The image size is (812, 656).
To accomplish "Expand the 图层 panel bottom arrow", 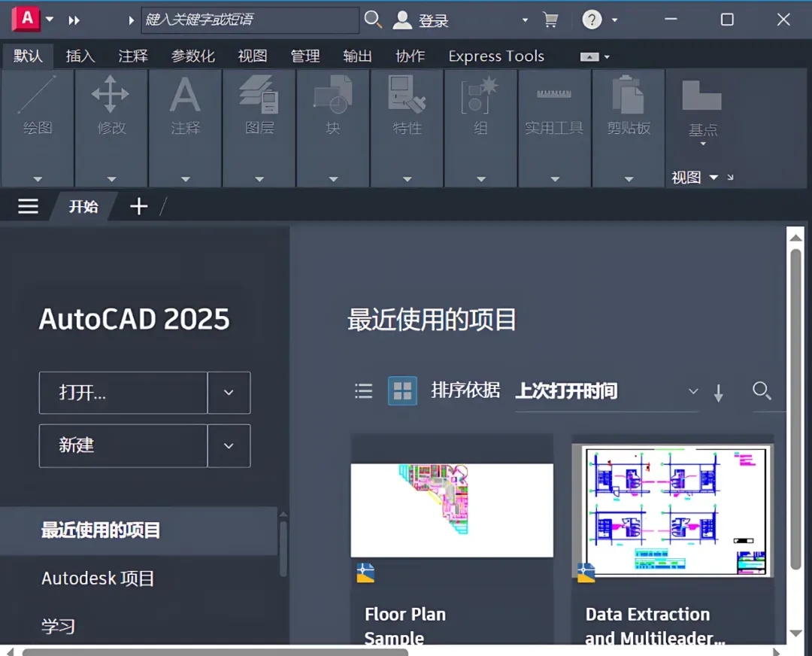I will [x=259, y=179].
